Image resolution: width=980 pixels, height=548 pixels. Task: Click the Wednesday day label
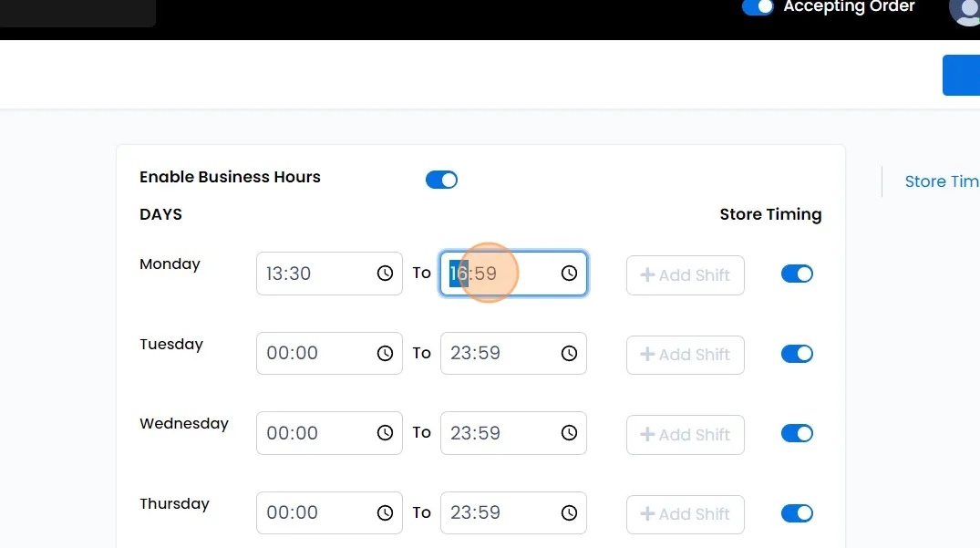[x=184, y=424]
